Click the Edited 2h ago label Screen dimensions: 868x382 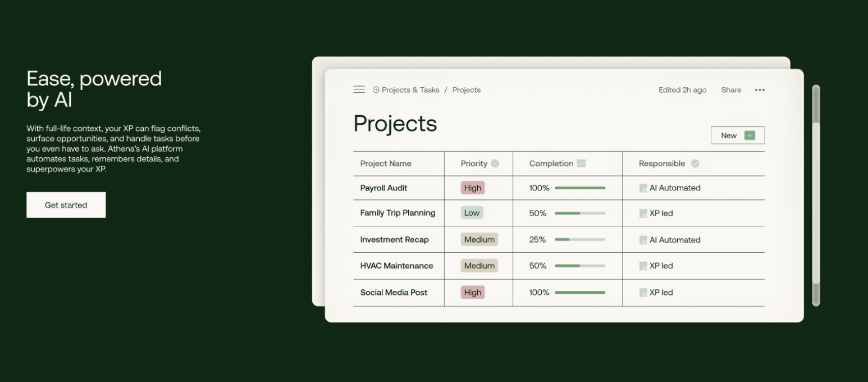682,90
